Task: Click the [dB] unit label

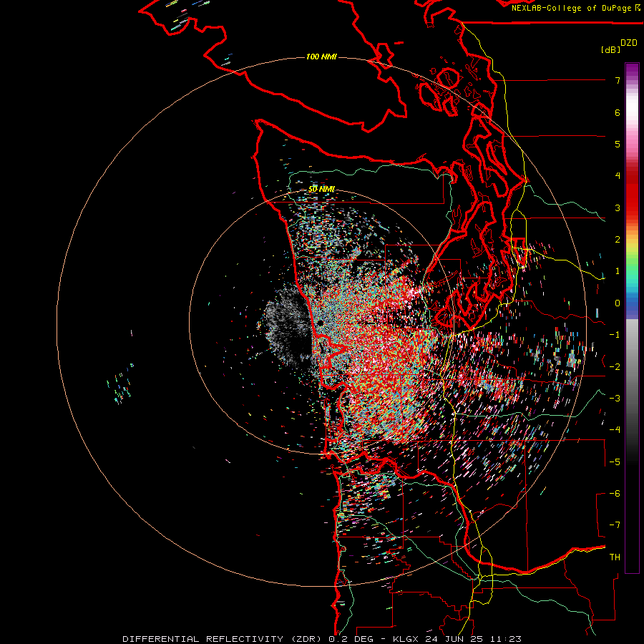Action: [x=610, y=49]
